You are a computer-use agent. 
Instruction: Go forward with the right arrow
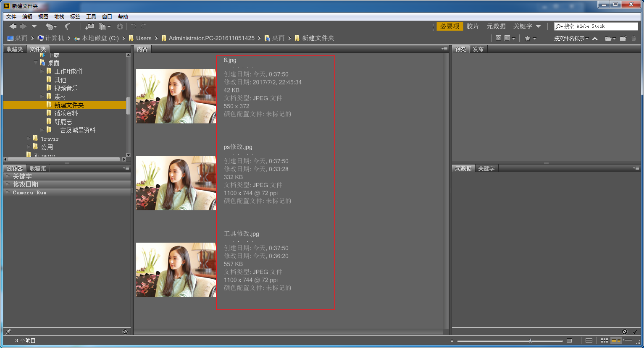[24, 26]
